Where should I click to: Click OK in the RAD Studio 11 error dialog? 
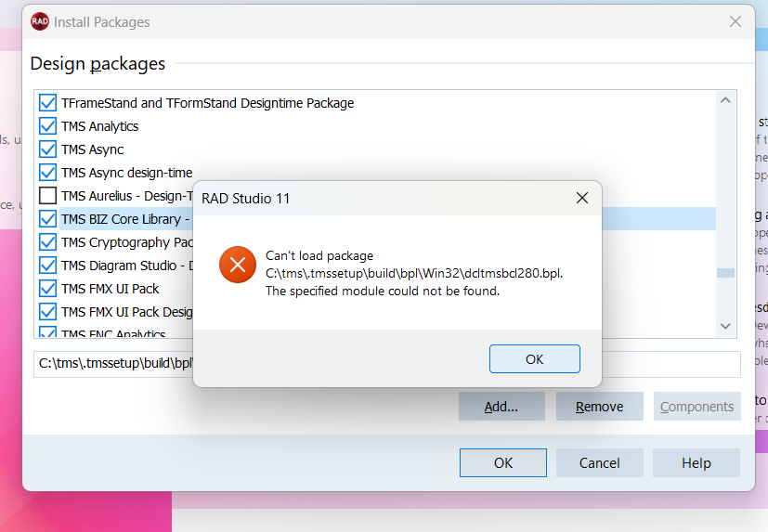pos(534,359)
